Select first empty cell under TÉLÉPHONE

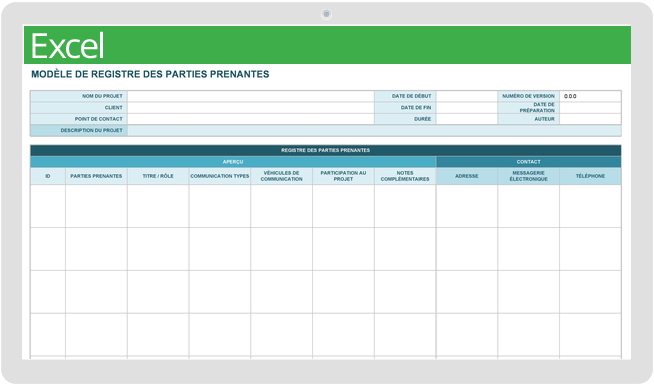[x=590, y=206]
